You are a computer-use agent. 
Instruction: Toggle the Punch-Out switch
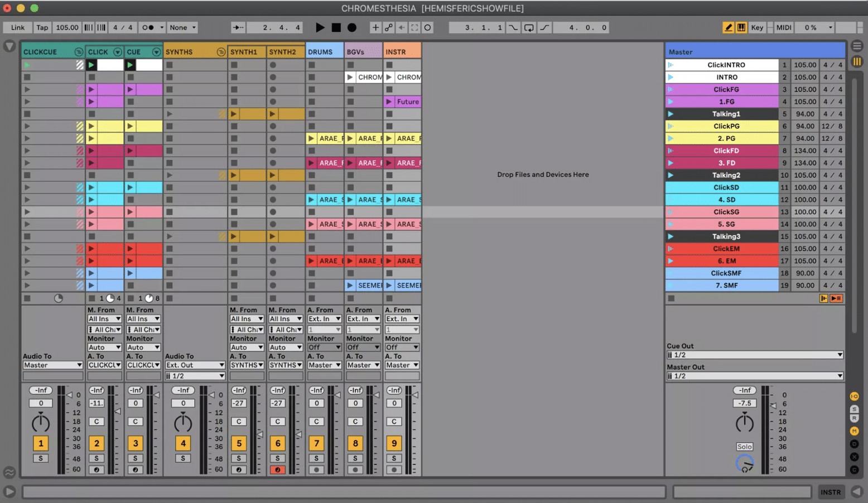coord(544,27)
